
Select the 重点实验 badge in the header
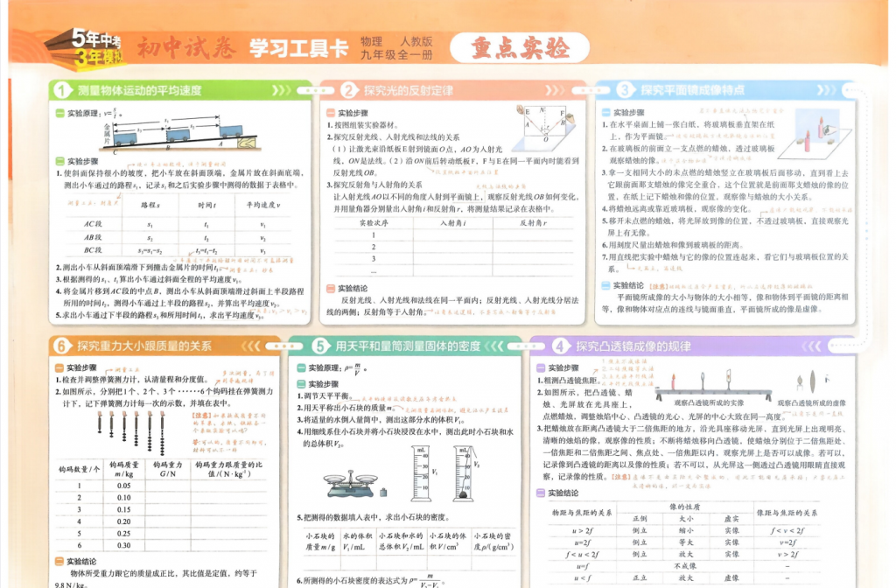point(520,47)
